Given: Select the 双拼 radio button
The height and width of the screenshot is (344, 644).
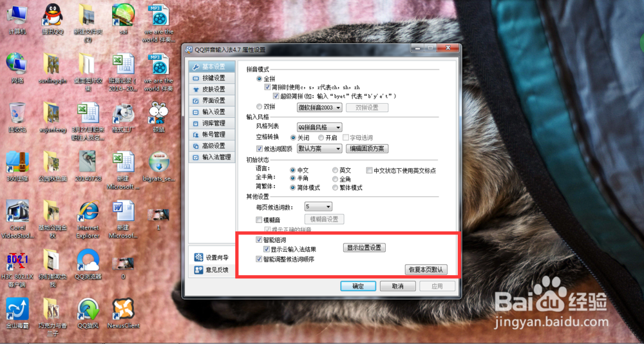Looking at the screenshot, I should coord(259,106).
